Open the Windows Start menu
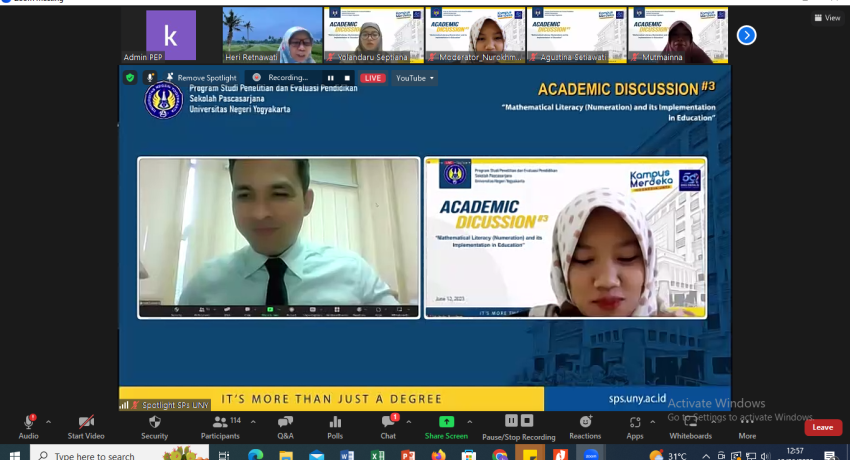Image resolution: width=850 pixels, height=460 pixels. click(15, 455)
